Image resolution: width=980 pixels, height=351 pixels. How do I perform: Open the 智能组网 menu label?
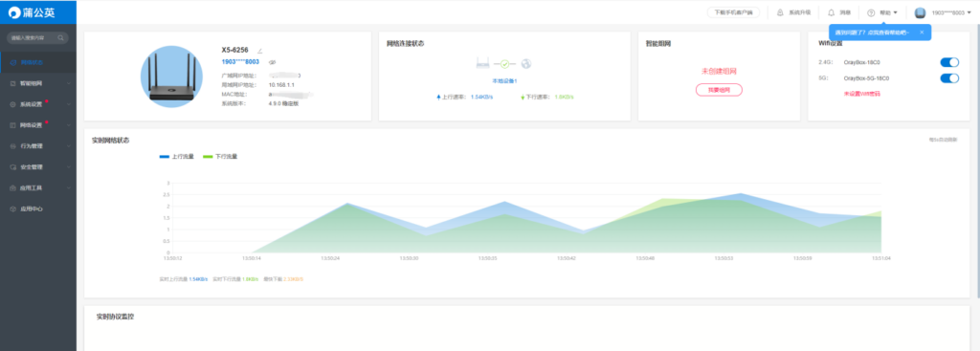tap(32, 83)
